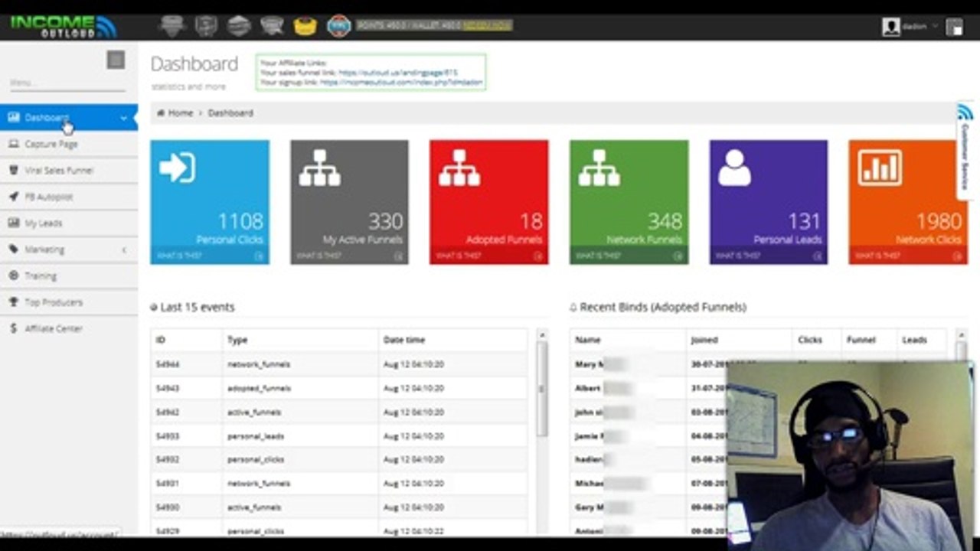
Task: Click the Income Outloud logo
Action: tap(63, 27)
